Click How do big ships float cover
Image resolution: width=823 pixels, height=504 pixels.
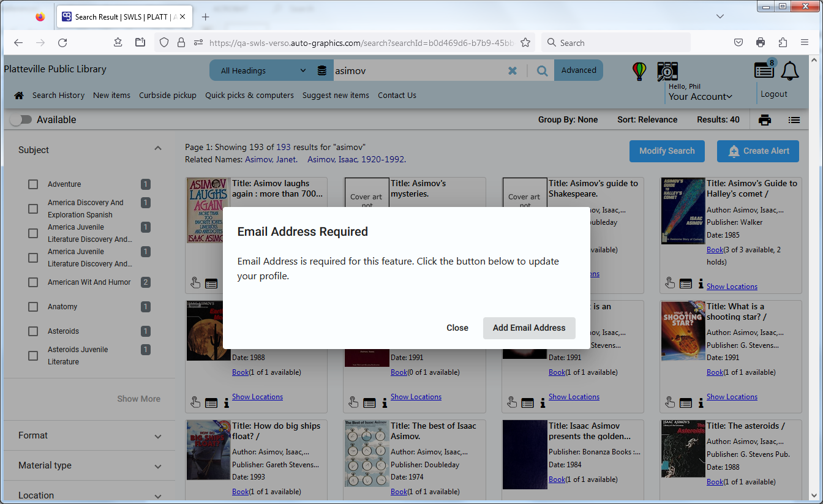[x=208, y=450]
